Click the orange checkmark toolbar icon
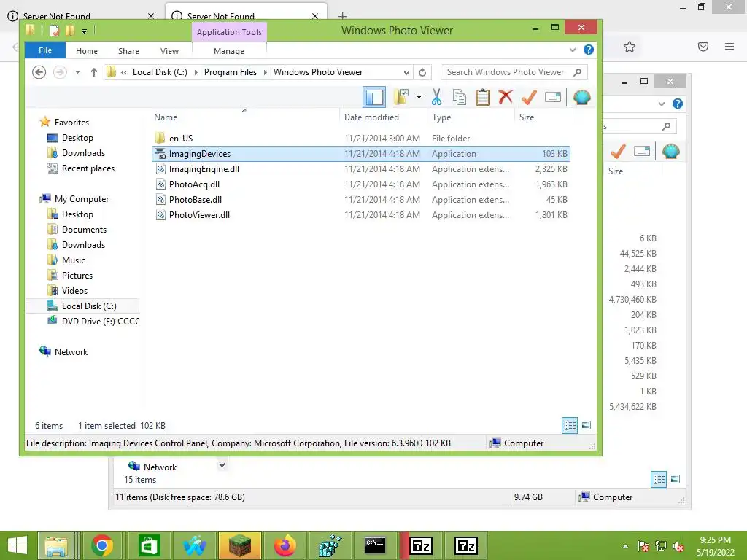Screen dimensions: 747x560 pyautogui.click(x=529, y=97)
